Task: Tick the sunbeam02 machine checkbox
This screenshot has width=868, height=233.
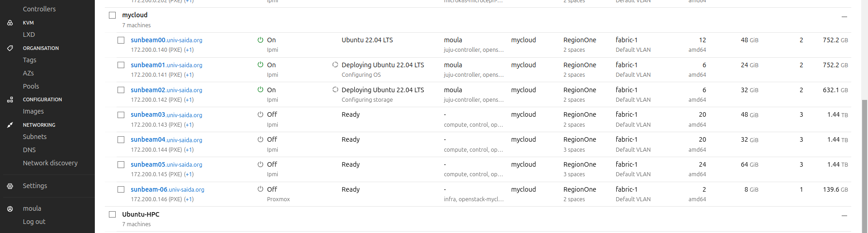Action: (x=121, y=90)
